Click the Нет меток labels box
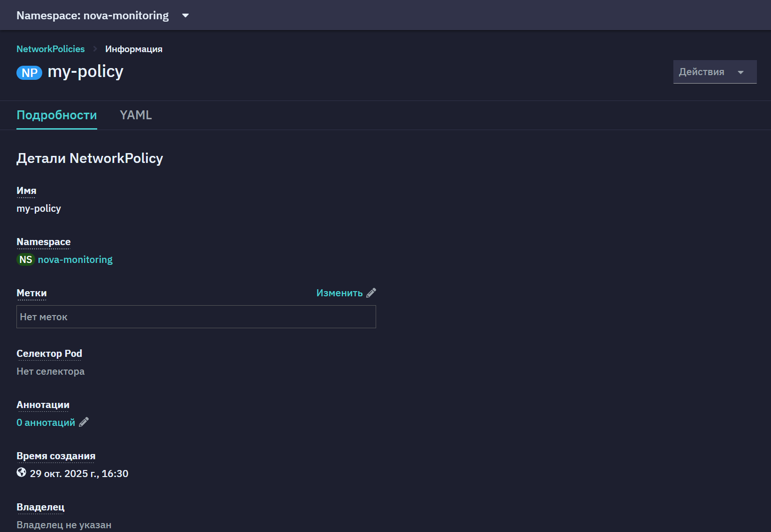Image resolution: width=771 pixels, height=532 pixels. tap(196, 317)
